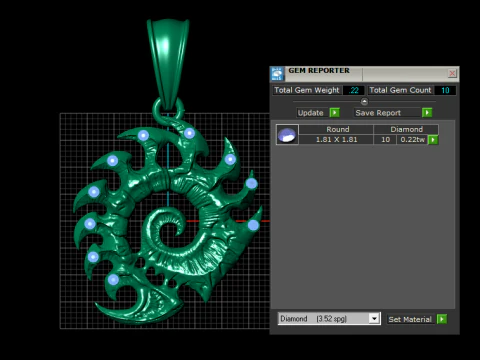Click the GEM REPORTER title bar text
Viewport: 480px width, 360px height.
click(319, 71)
